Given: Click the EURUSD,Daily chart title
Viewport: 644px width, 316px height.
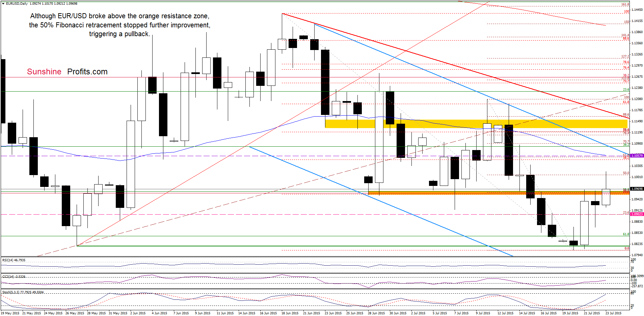Looking at the screenshot, I should [x=17, y=4].
